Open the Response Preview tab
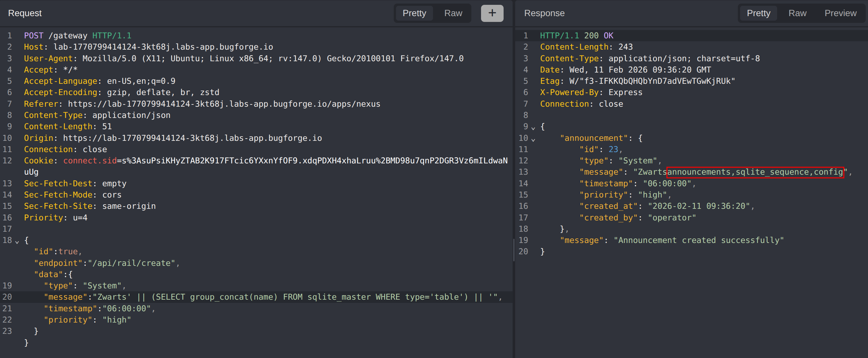 [x=840, y=13]
